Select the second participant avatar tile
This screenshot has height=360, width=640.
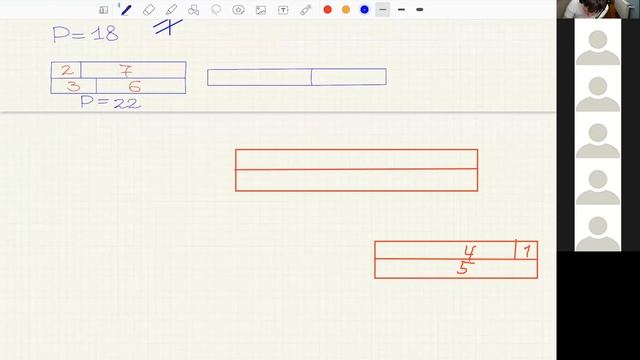[598, 89]
